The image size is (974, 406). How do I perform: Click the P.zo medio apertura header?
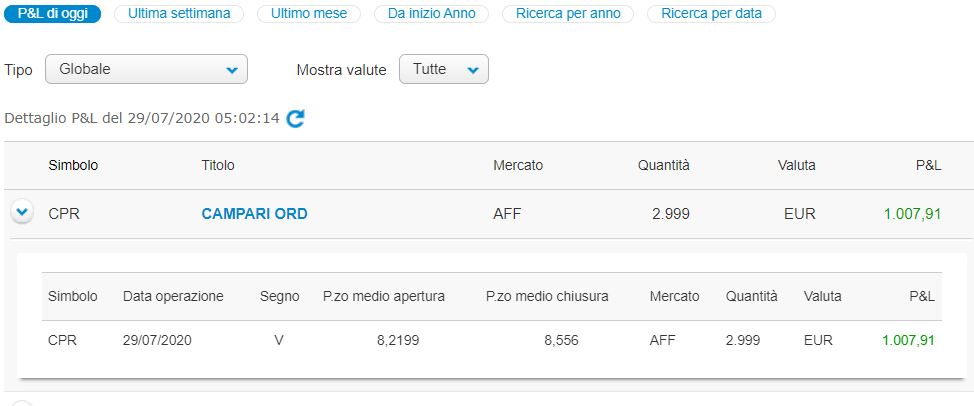coord(384,297)
